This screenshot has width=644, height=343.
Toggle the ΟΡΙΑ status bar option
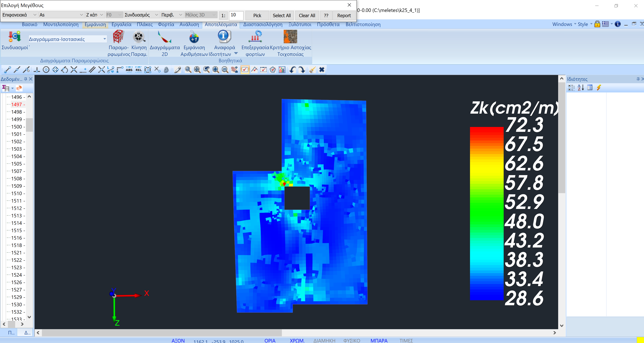click(x=270, y=340)
